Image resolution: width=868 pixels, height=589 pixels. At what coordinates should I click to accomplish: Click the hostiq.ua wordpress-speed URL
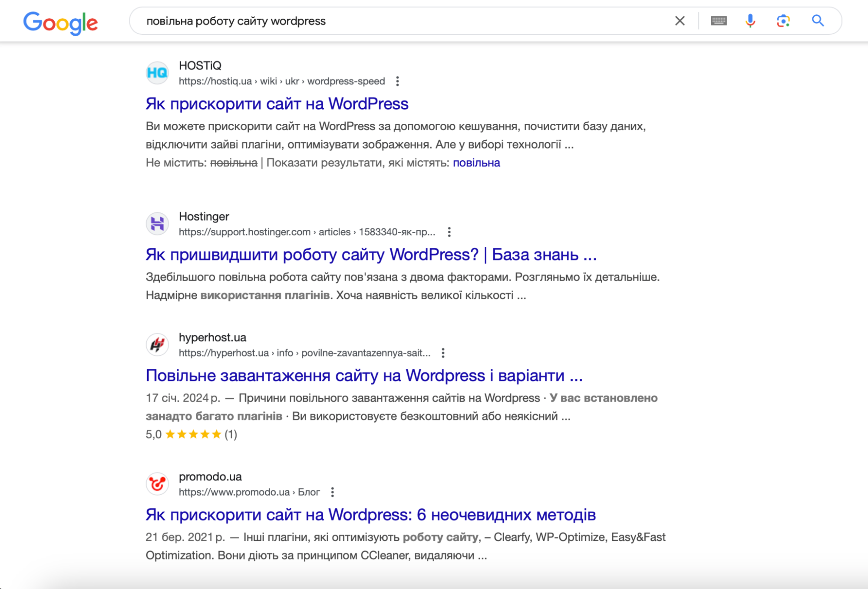click(282, 81)
